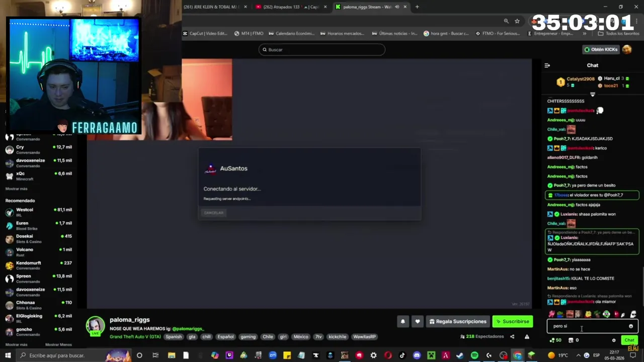Click paloma_riggs channel avatar
Screen dimensions: 644x362
tap(95, 326)
